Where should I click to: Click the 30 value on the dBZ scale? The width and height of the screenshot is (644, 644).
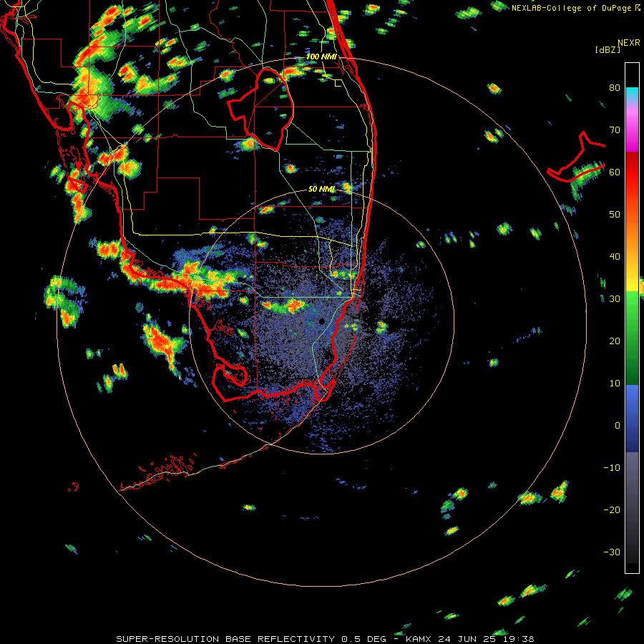pos(615,299)
